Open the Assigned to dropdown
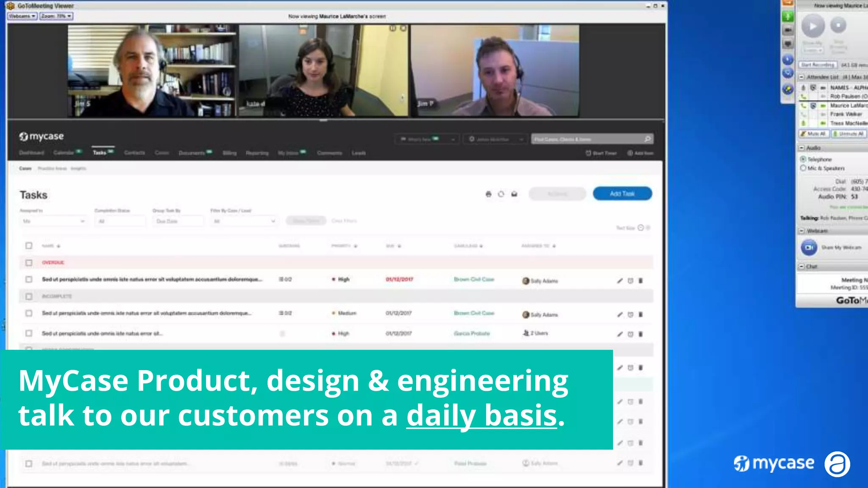Viewport: 868px width, 488px height. pyautogui.click(x=53, y=221)
